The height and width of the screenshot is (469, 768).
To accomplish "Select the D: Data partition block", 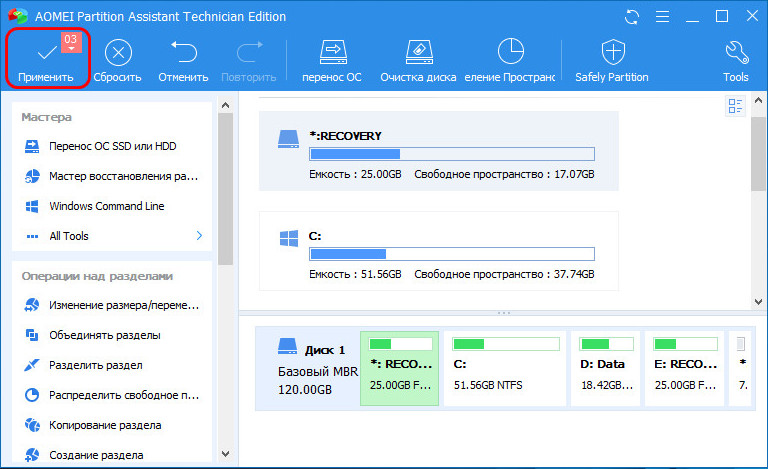I will [x=605, y=368].
